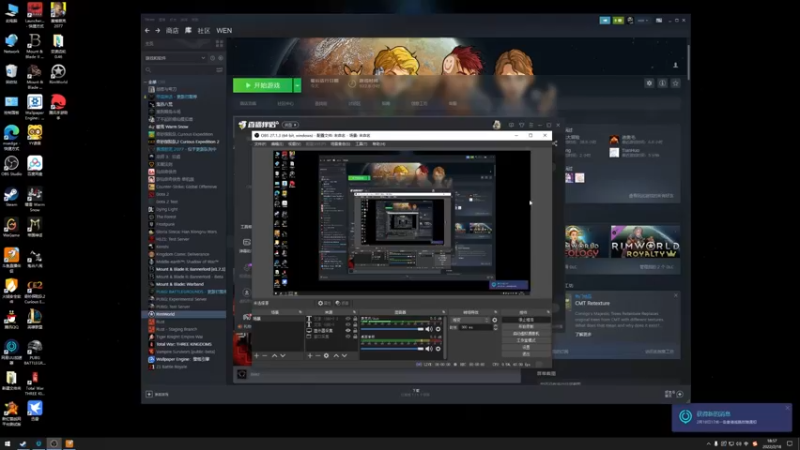
Task: Click the Steam library search field
Action: point(180,70)
